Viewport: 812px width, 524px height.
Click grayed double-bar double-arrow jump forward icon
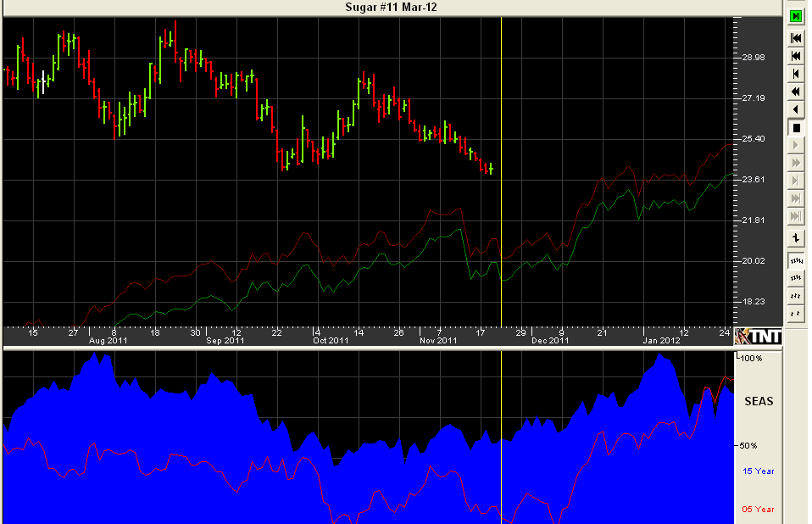tap(796, 216)
